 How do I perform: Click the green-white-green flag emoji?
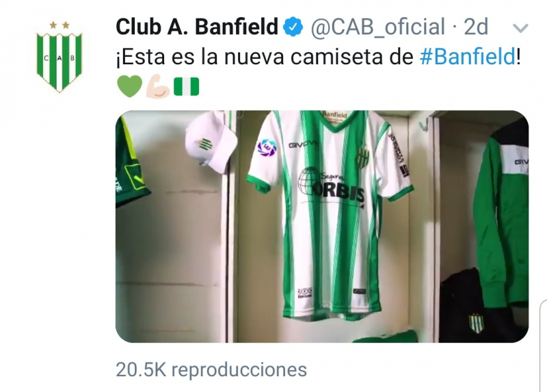coord(187,86)
